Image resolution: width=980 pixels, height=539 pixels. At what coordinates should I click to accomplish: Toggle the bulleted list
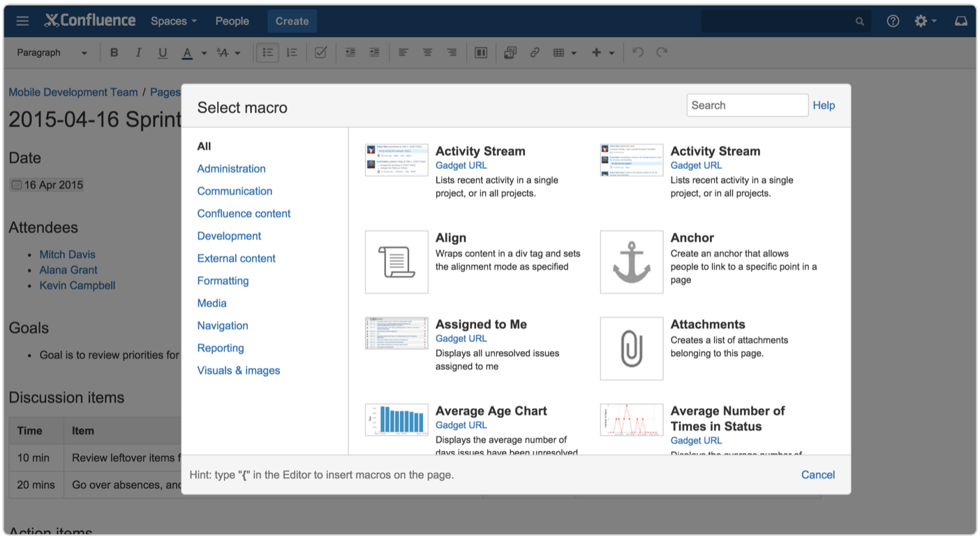(x=267, y=52)
